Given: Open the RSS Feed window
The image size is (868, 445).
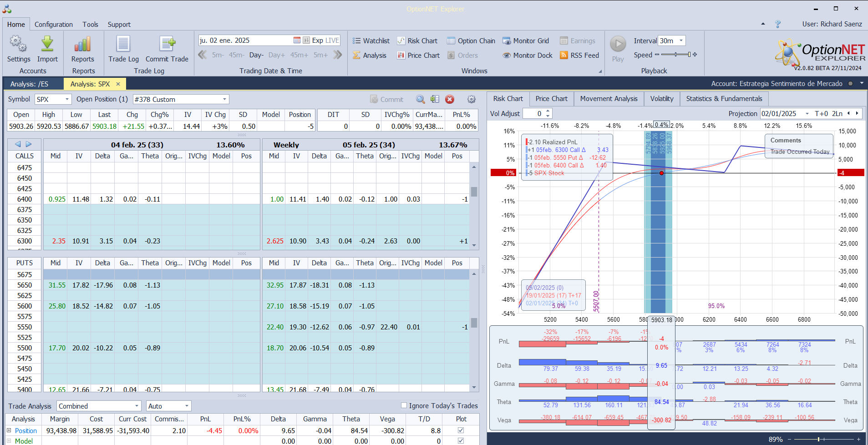Looking at the screenshot, I should tap(579, 55).
